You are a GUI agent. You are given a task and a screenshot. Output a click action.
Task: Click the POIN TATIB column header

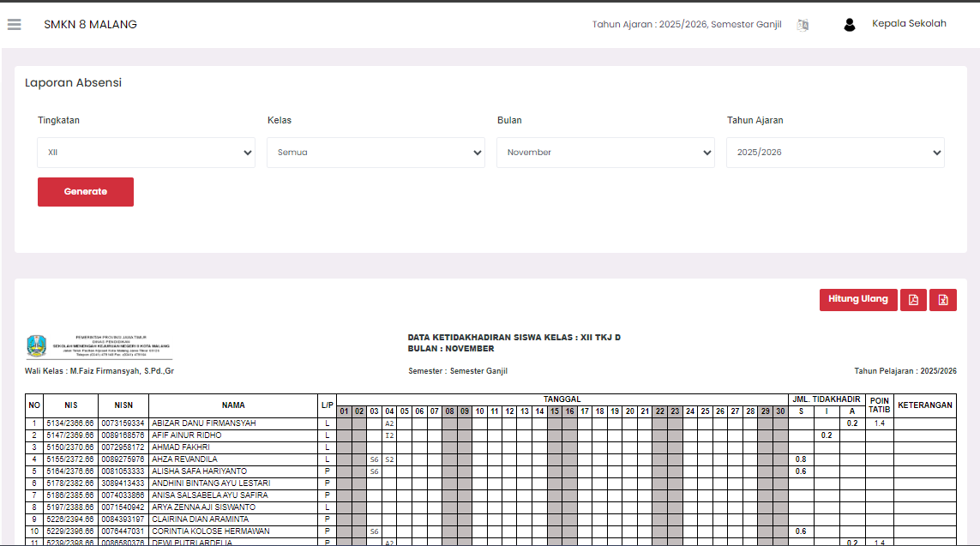tap(879, 405)
